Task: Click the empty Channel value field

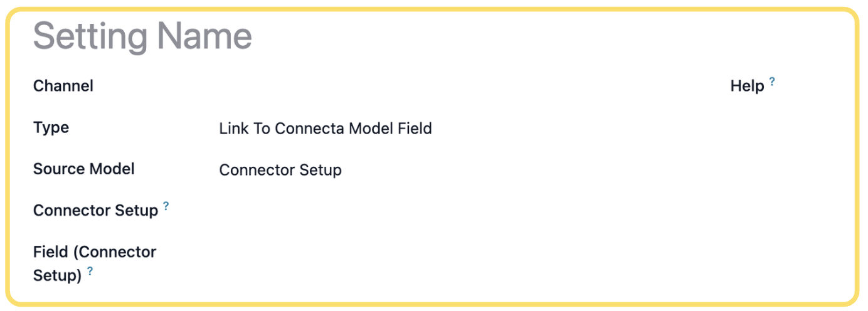Action: tap(439, 86)
